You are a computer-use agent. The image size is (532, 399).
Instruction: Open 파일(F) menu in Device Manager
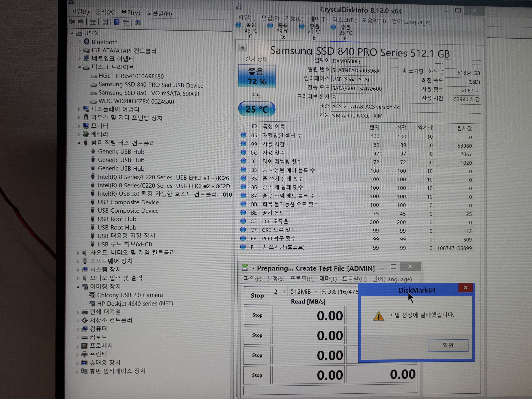pyautogui.click(x=80, y=12)
